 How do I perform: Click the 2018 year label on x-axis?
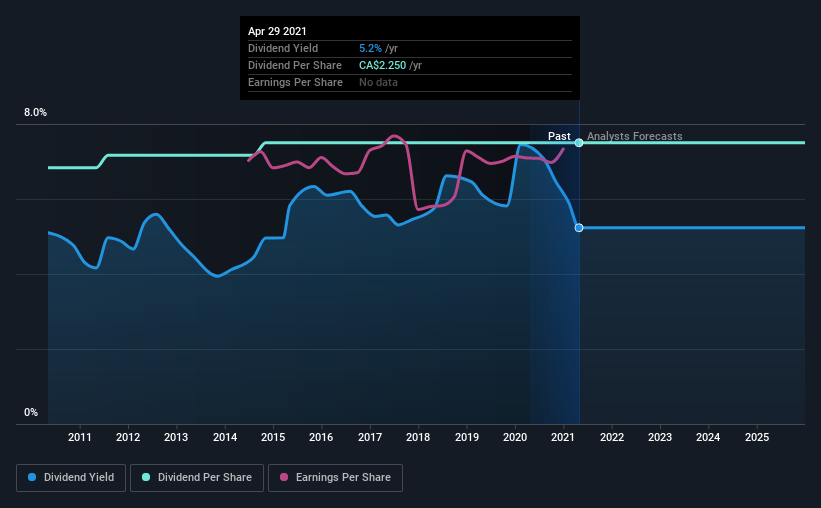[x=418, y=437]
